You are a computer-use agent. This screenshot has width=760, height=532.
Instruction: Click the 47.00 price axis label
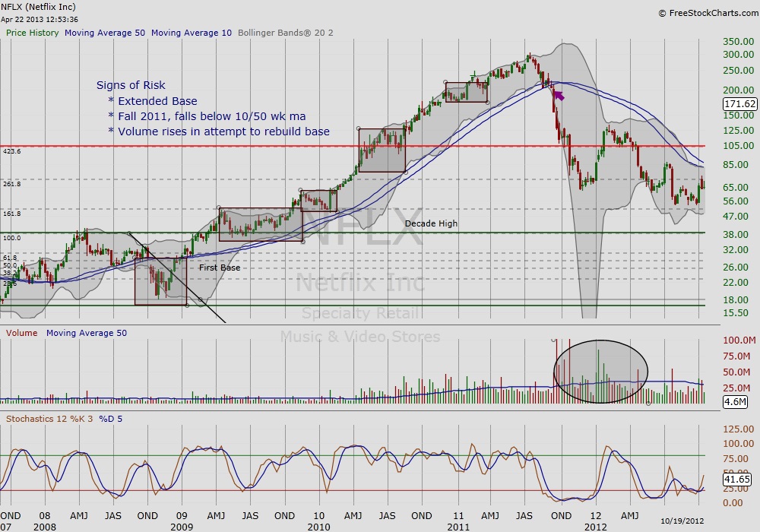(736, 216)
